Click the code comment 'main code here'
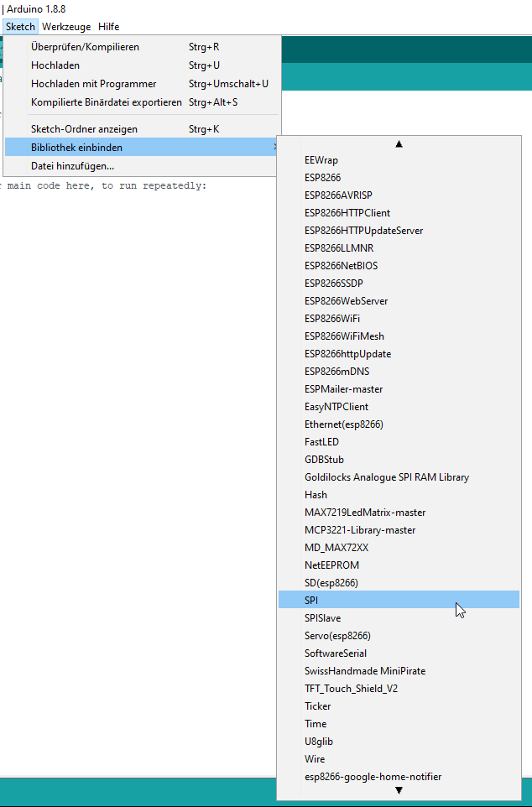 pos(50,185)
